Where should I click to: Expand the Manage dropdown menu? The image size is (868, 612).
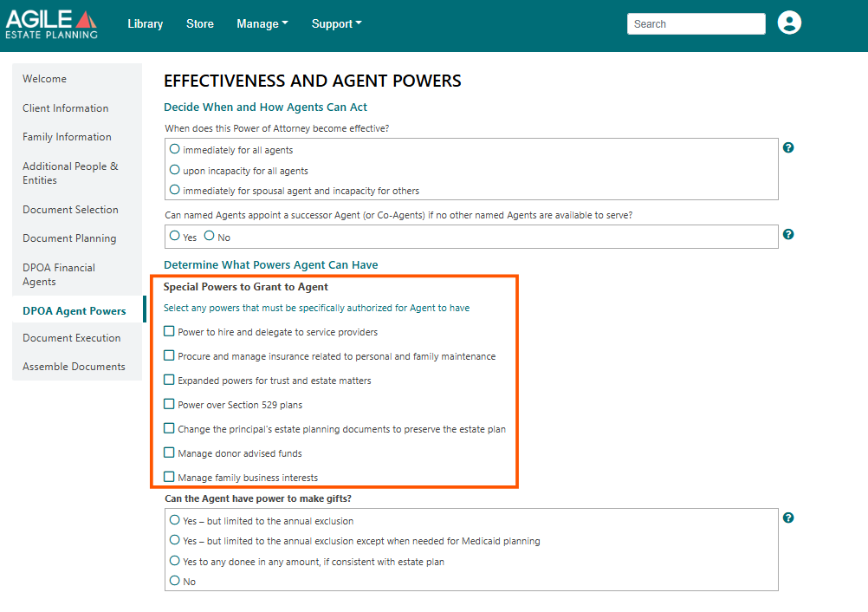[x=262, y=23]
